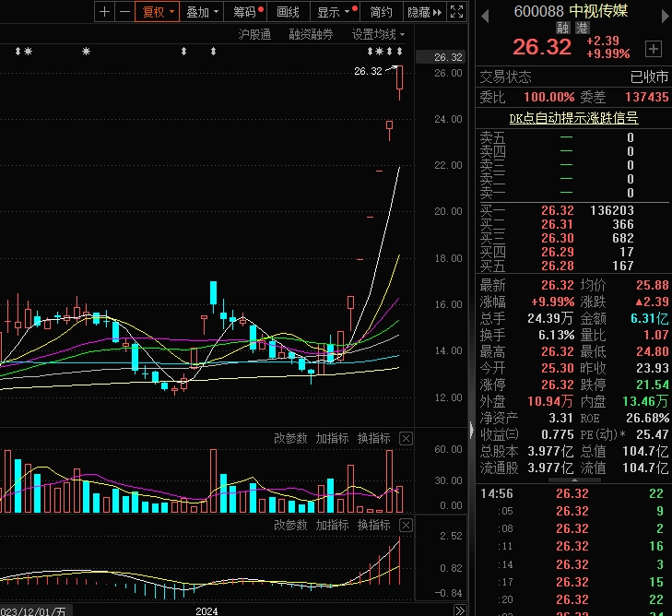Click 换指标 in the volume panel
The height and width of the screenshot is (616, 672).
[x=373, y=438]
